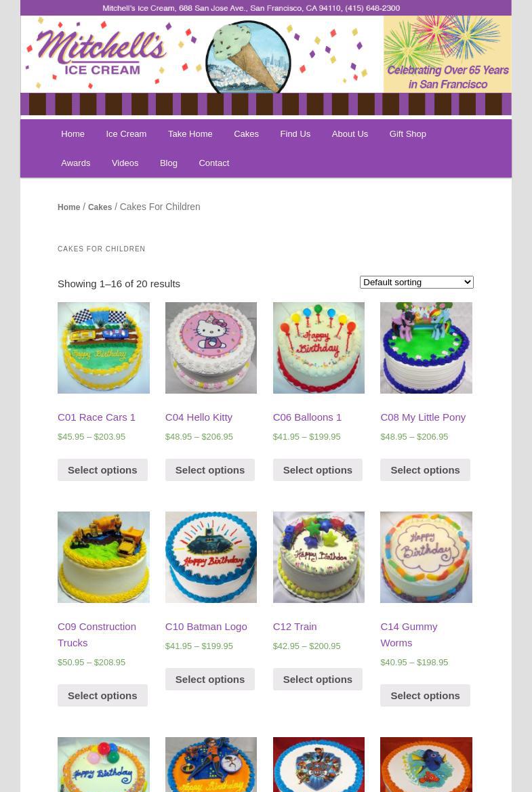Open the Hello Kitty cake thumbnail
The height and width of the screenshot is (792, 532).
click(211, 348)
